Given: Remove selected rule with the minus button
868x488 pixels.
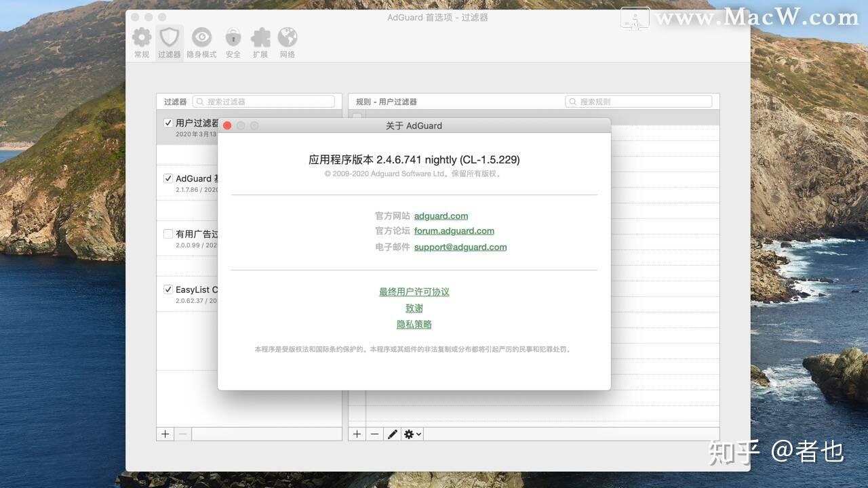Looking at the screenshot, I should 374,434.
